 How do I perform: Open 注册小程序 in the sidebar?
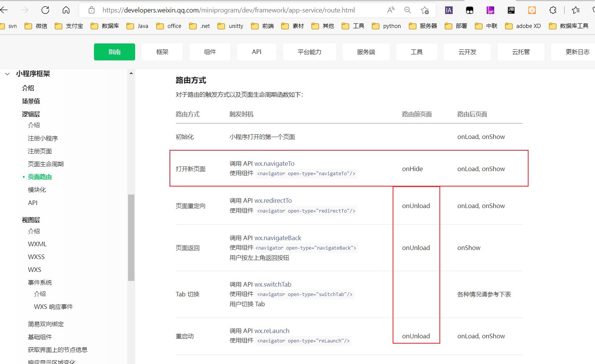click(x=43, y=138)
